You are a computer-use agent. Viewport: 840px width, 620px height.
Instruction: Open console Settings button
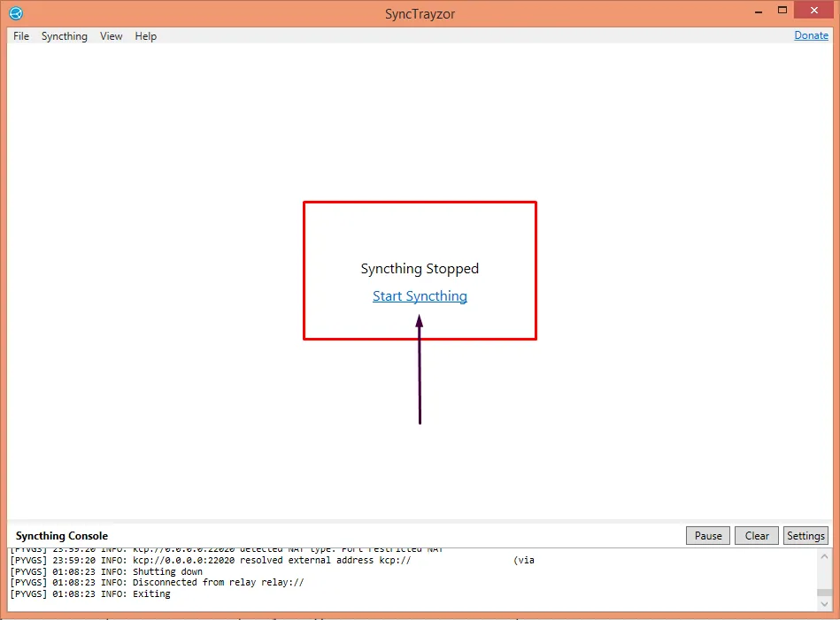[x=805, y=535]
